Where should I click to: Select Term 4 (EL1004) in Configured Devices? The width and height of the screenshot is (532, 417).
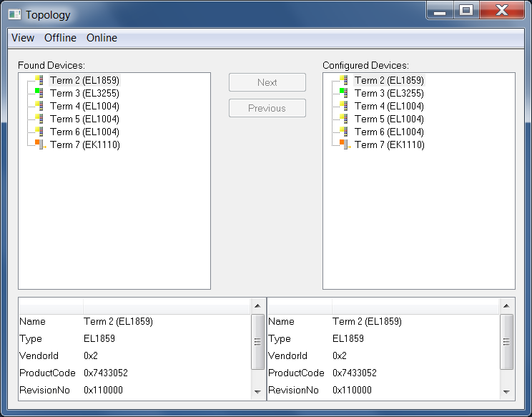[x=389, y=106]
